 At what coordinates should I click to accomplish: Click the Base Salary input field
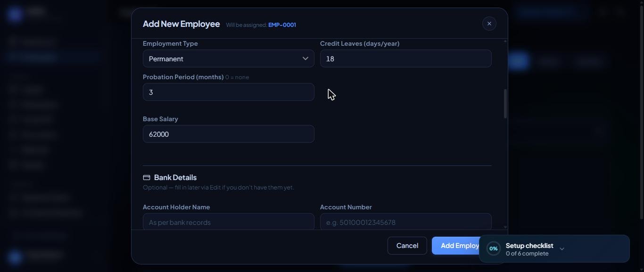(x=229, y=134)
